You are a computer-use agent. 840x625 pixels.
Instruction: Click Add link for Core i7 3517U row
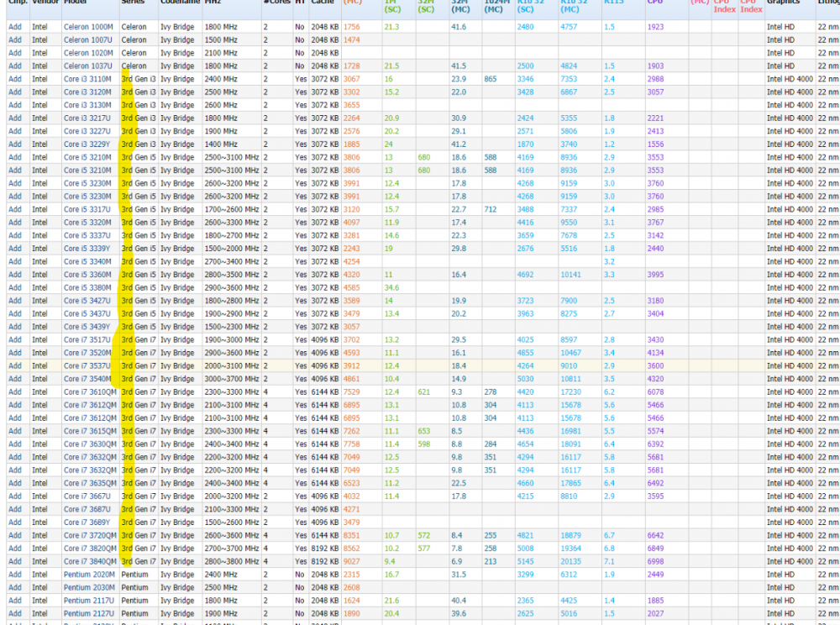(15, 339)
